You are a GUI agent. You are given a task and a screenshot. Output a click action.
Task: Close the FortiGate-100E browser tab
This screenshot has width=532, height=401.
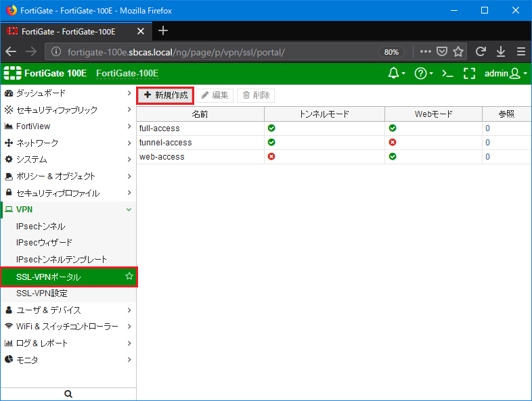(141, 32)
